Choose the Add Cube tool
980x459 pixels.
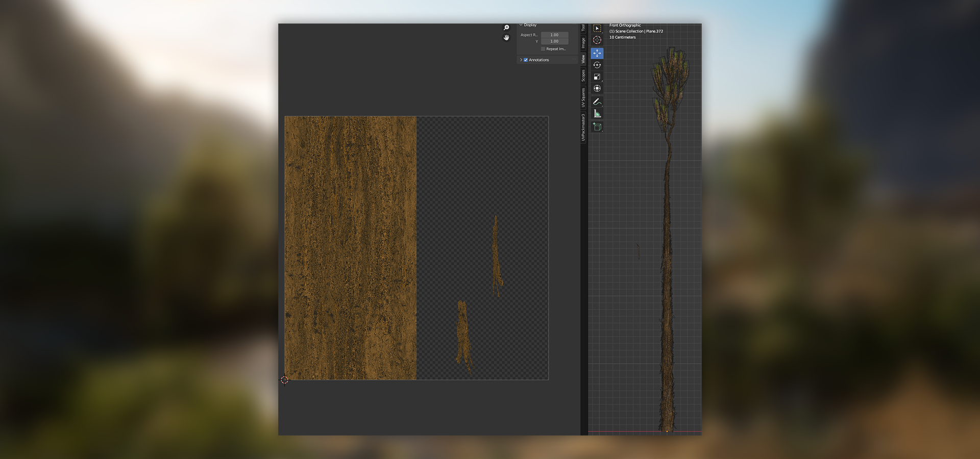coord(597,126)
